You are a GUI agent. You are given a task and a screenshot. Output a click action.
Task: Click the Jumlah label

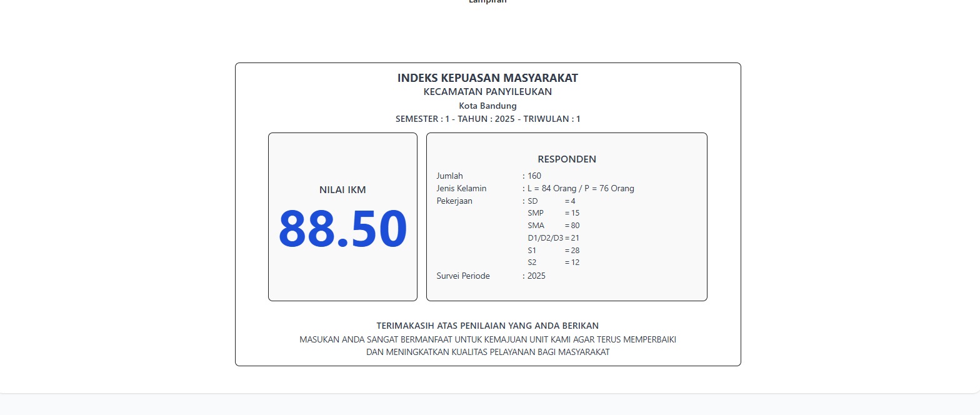[x=449, y=176]
